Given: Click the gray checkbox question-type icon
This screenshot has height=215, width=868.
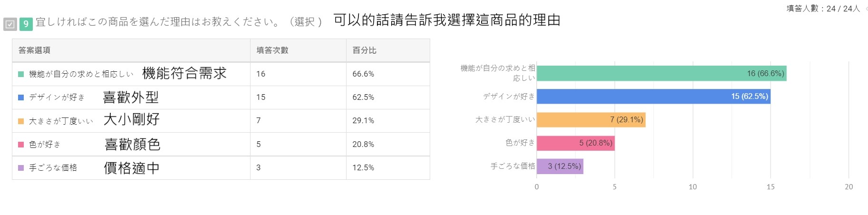Looking at the screenshot, I should click(10, 24).
